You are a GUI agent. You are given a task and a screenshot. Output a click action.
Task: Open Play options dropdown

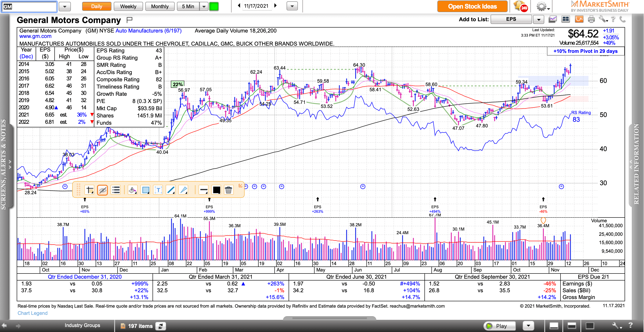pyautogui.click(x=528, y=325)
